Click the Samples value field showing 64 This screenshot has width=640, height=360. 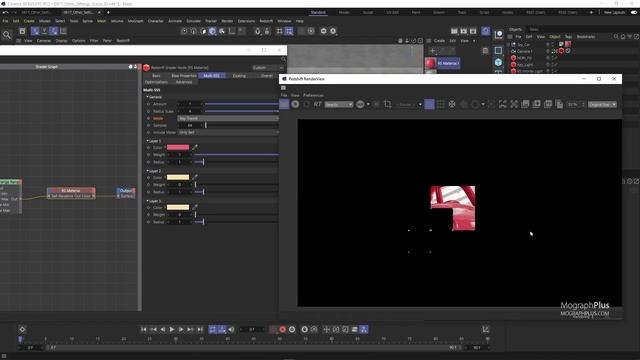pyautogui.click(x=190, y=125)
